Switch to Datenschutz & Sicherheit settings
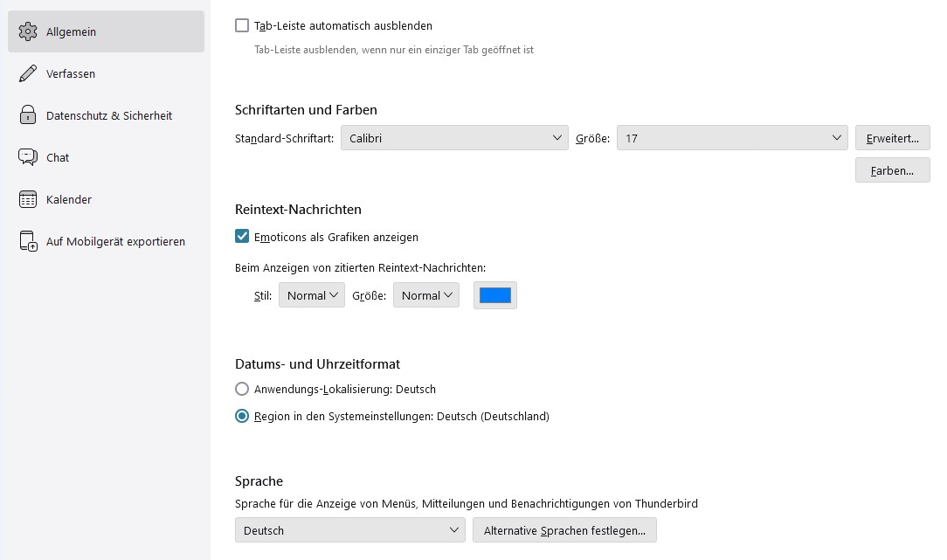Viewport: 947px width, 560px height. (x=108, y=115)
